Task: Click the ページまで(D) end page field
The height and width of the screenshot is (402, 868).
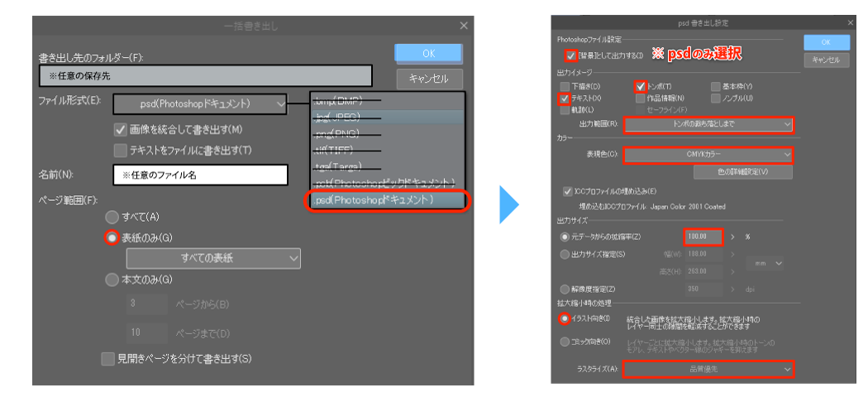Action: click(x=146, y=333)
